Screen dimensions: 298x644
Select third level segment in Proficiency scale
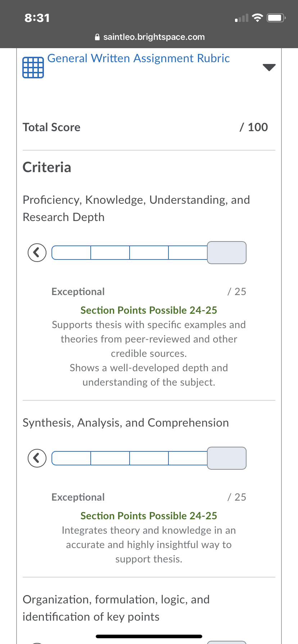149,253
